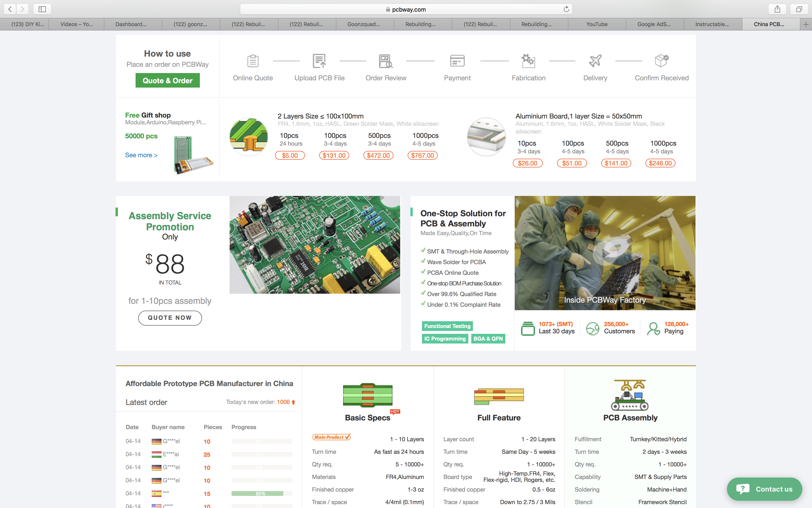Click the Payment card icon
This screenshot has width=812, height=508.
click(x=457, y=61)
